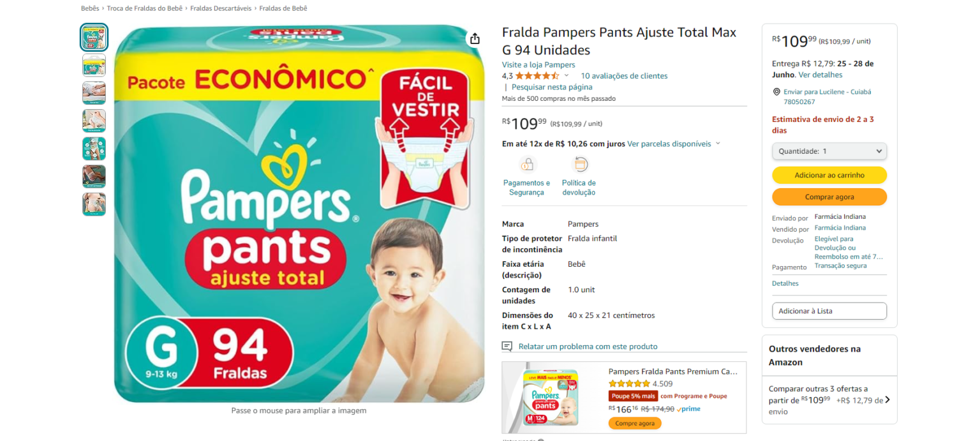This screenshot has width=980, height=441.
Task: Click Adicionar à Lista button
Action: [x=829, y=311]
